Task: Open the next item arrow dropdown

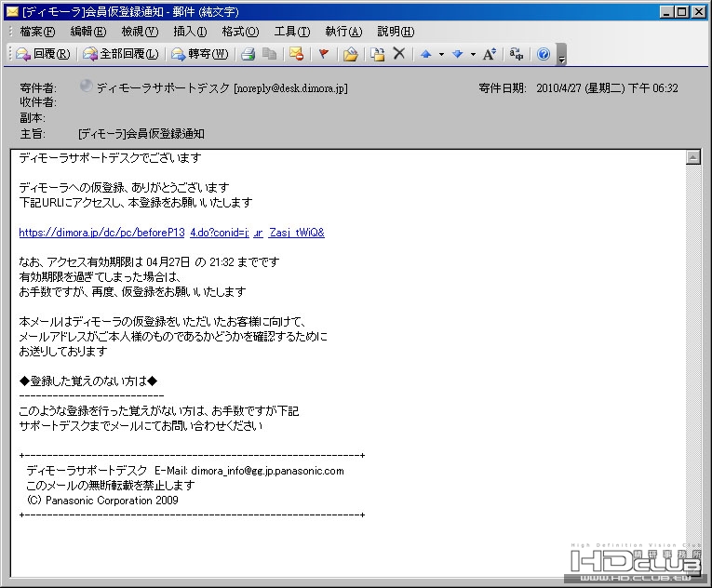Action: (x=473, y=55)
